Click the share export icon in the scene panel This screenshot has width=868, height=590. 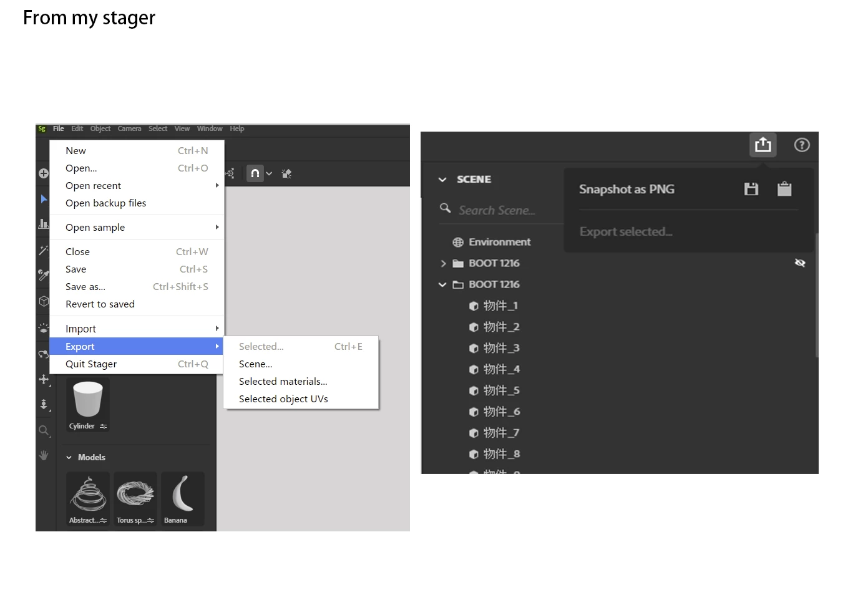[x=763, y=145]
